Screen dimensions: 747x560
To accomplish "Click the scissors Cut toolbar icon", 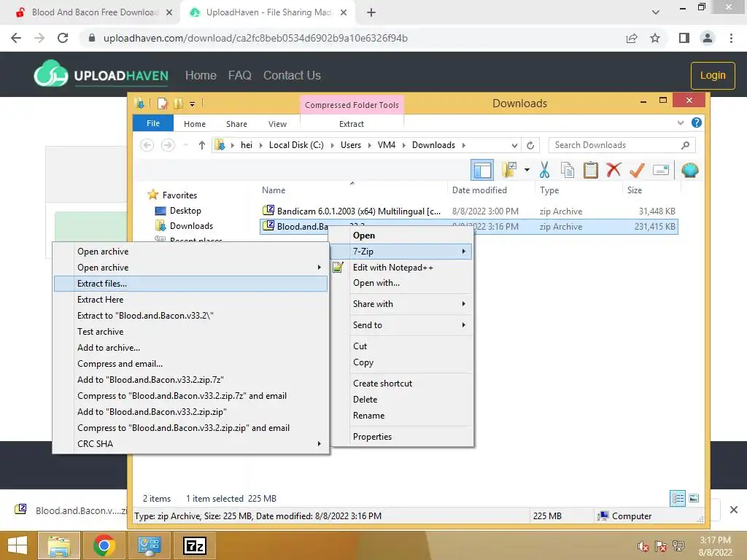I will (x=544, y=170).
